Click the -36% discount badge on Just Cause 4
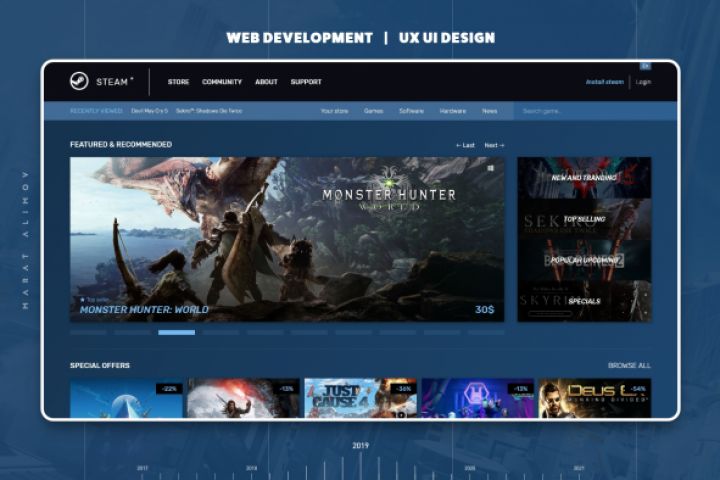The image size is (720, 480). [x=404, y=389]
